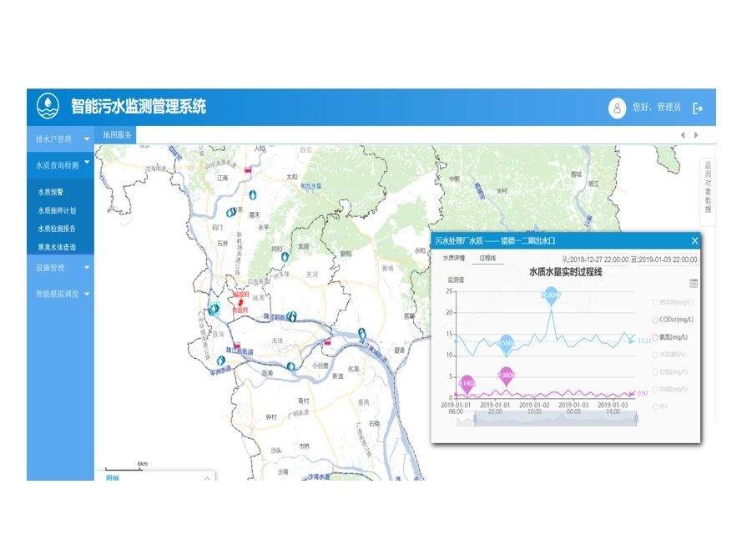Screen dimensions: 747x560
Task: Switch to the 水质详情 popup tab
Action: point(453,258)
